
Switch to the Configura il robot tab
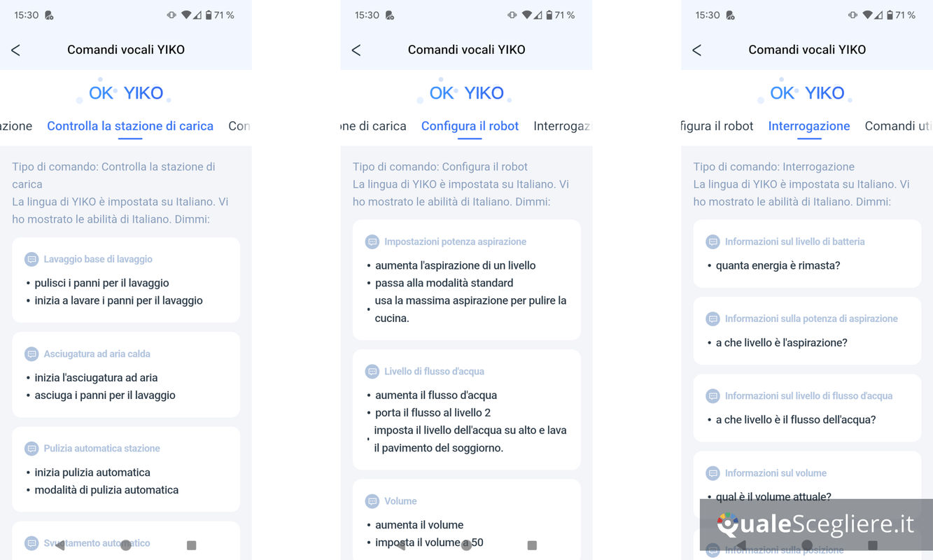tap(470, 126)
